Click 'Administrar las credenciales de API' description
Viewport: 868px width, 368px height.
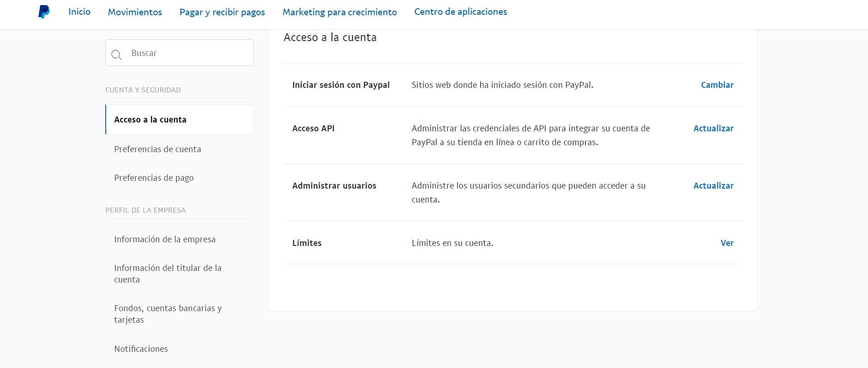point(530,135)
